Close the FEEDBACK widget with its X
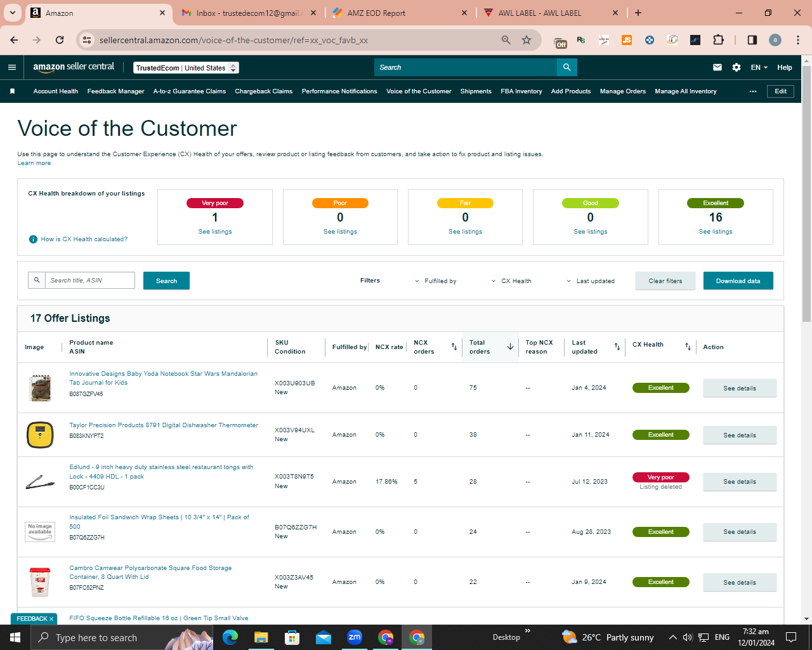 tap(51, 619)
